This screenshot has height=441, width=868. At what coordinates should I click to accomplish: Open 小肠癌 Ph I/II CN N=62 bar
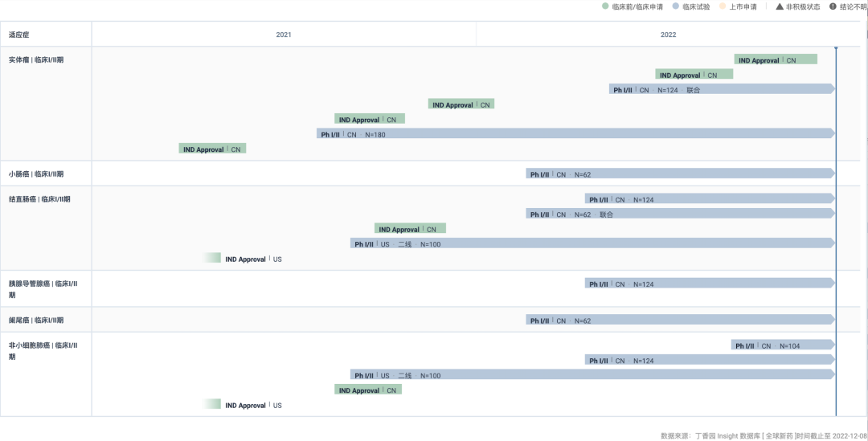point(681,174)
